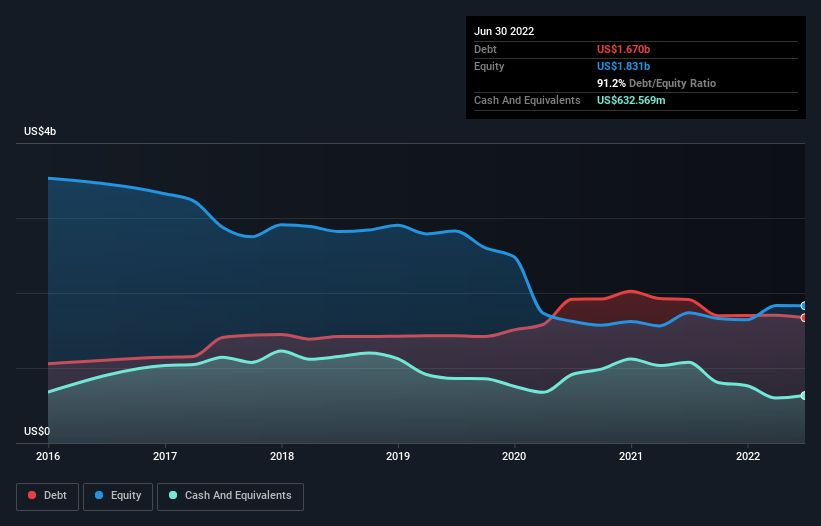Click the US$0 y-axis label
This screenshot has width=821, height=526.
[37, 431]
